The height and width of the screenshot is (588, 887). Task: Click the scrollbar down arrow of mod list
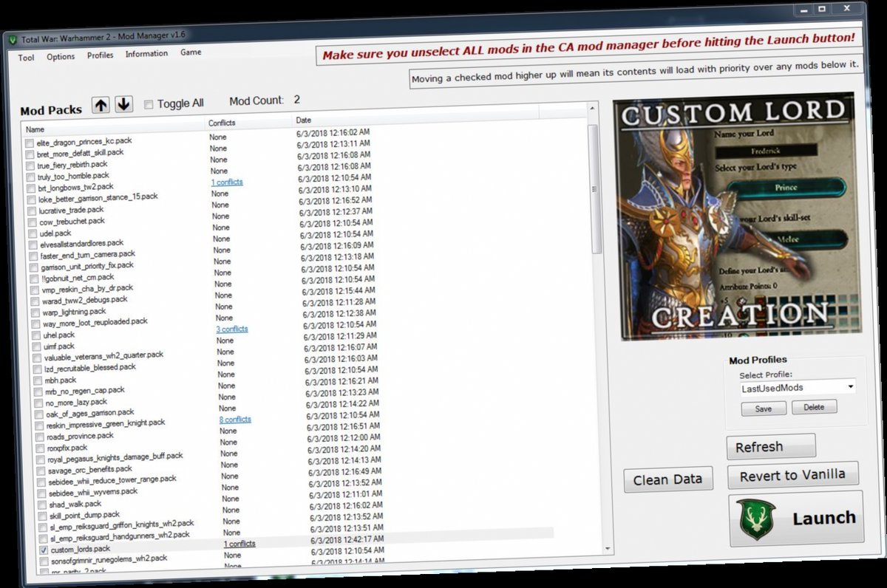(x=608, y=549)
